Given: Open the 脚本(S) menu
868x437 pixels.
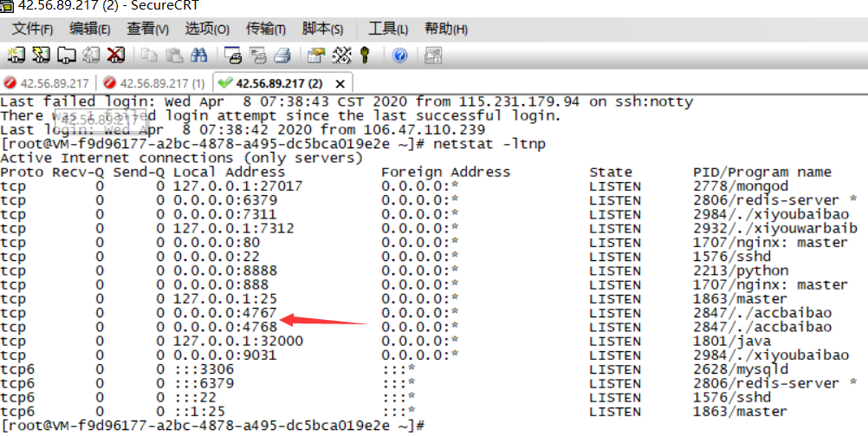Looking at the screenshot, I should pos(322,29).
